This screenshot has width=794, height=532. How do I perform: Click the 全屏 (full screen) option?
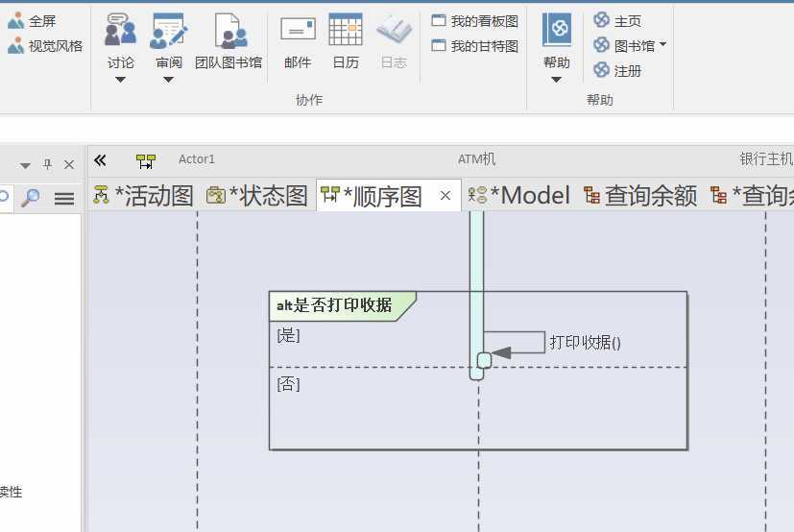[32, 21]
